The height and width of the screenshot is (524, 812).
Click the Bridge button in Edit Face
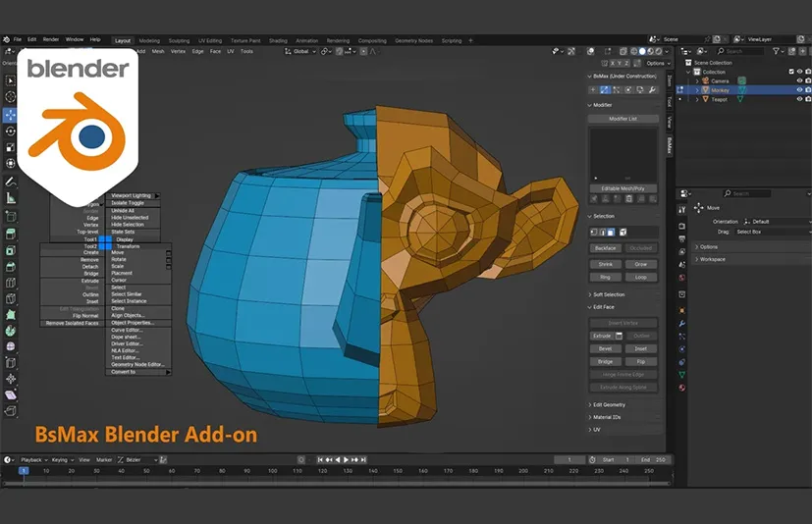click(x=606, y=362)
